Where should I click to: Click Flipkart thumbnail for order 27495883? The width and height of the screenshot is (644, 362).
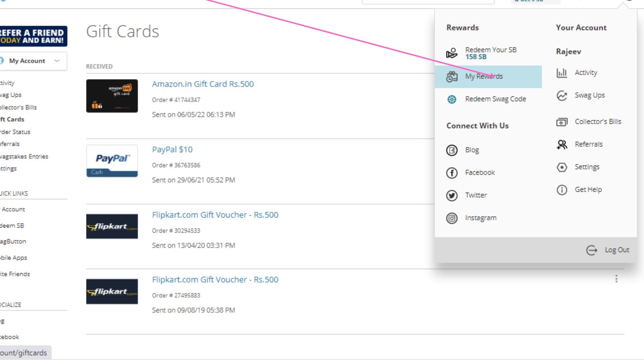click(x=112, y=291)
